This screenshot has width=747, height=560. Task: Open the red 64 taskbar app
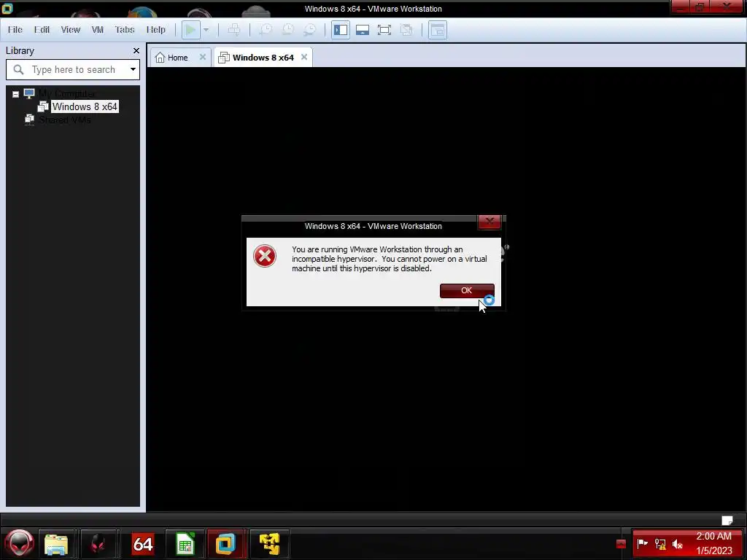(x=143, y=543)
